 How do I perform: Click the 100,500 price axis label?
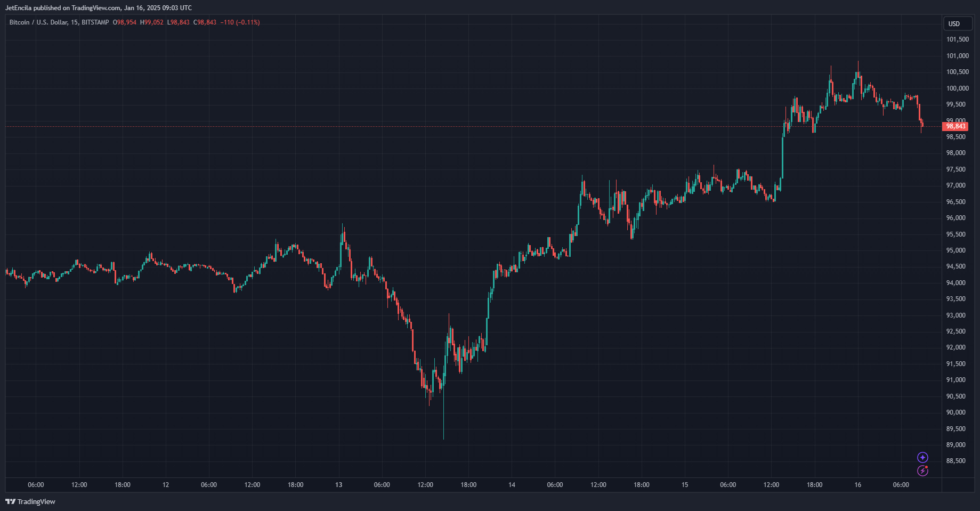(x=958, y=72)
